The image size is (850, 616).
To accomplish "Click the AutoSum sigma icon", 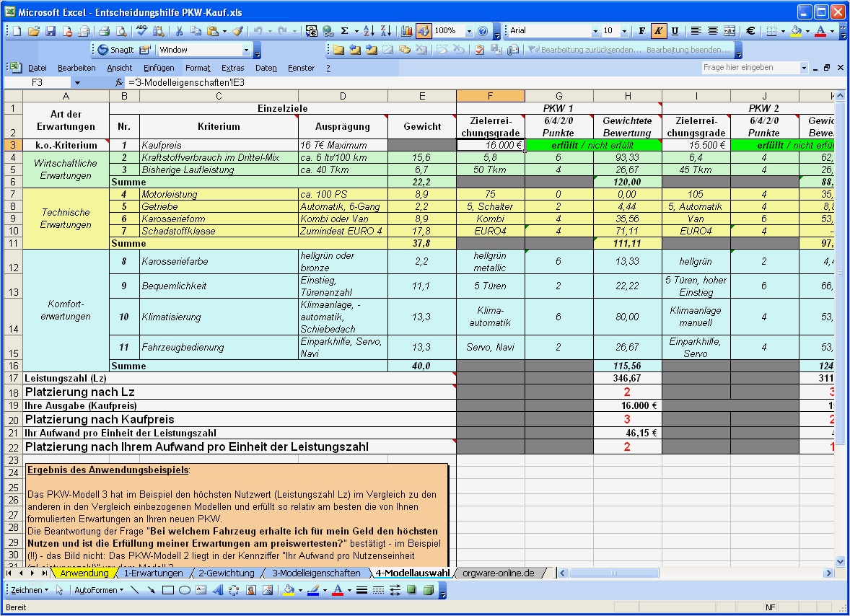I will point(345,31).
